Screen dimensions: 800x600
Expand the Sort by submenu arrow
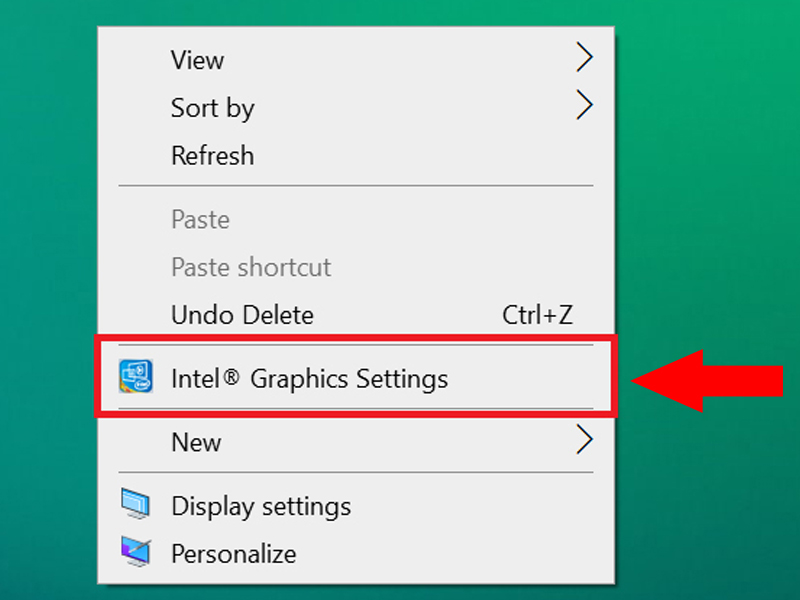(585, 106)
